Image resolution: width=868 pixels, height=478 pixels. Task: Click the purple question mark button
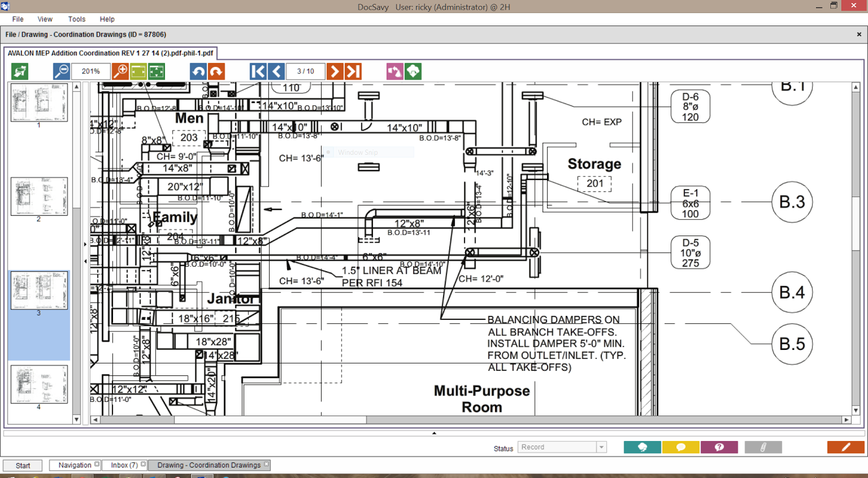pyautogui.click(x=719, y=447)
